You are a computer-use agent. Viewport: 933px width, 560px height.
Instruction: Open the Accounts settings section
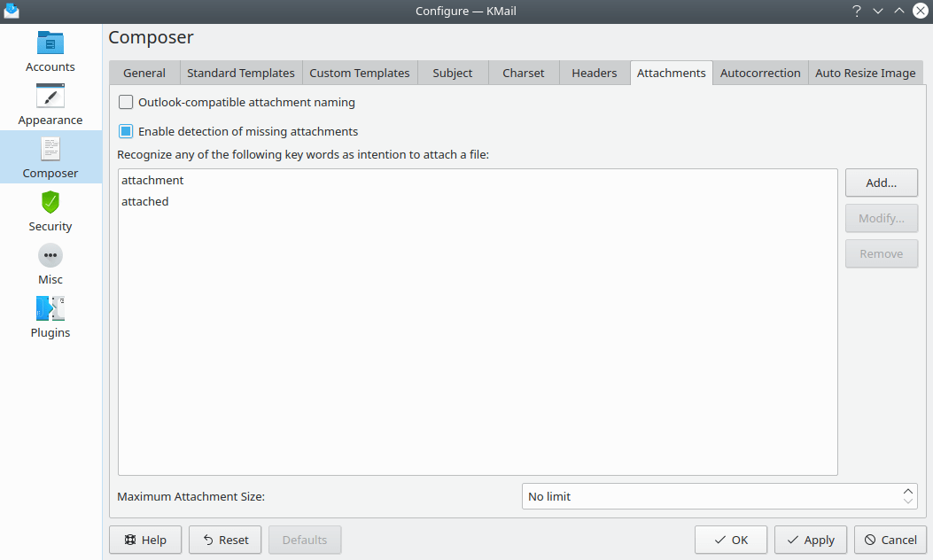click(51, 51)
